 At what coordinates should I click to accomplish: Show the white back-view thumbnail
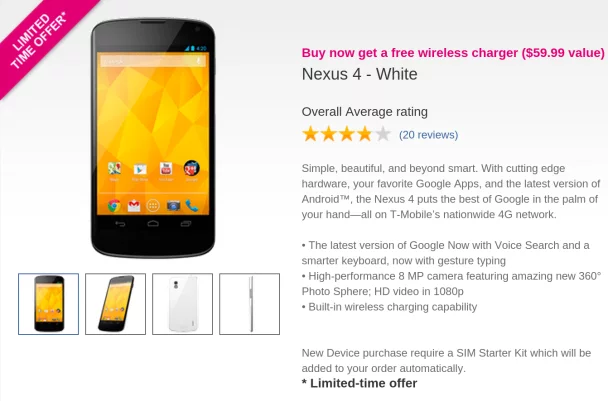(183, 304)
